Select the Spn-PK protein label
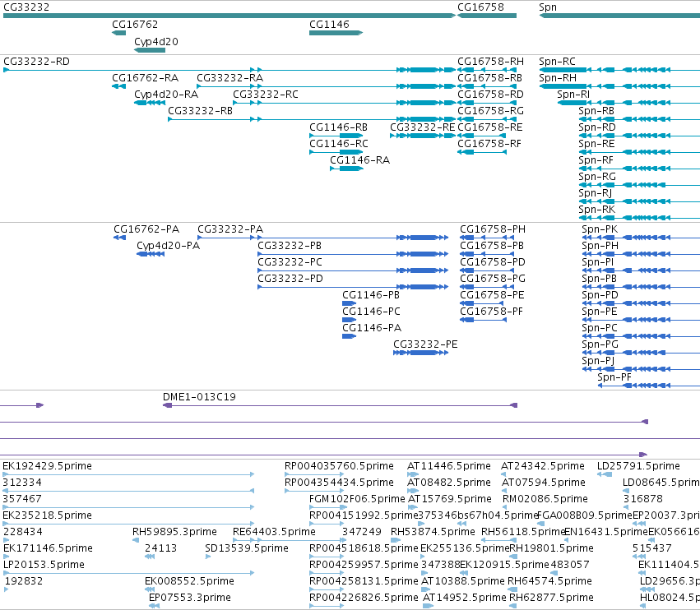Viewport: 700px width, 610px height. tap(600, 229)
